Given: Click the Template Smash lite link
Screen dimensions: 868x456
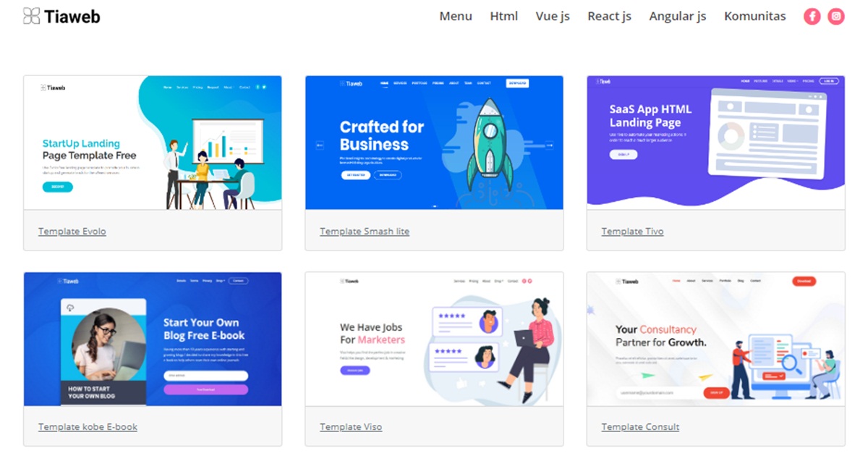Looking at the screenshot, I should tap(365, 232).
